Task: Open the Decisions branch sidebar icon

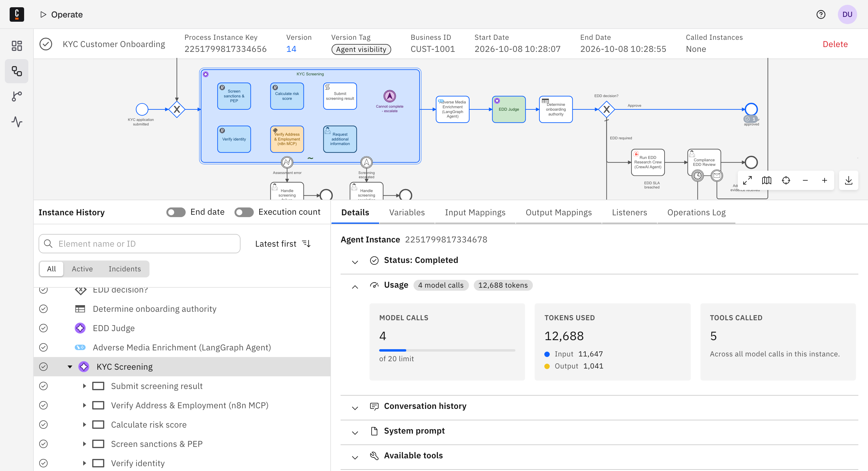Action: click(x=17, y=96)
